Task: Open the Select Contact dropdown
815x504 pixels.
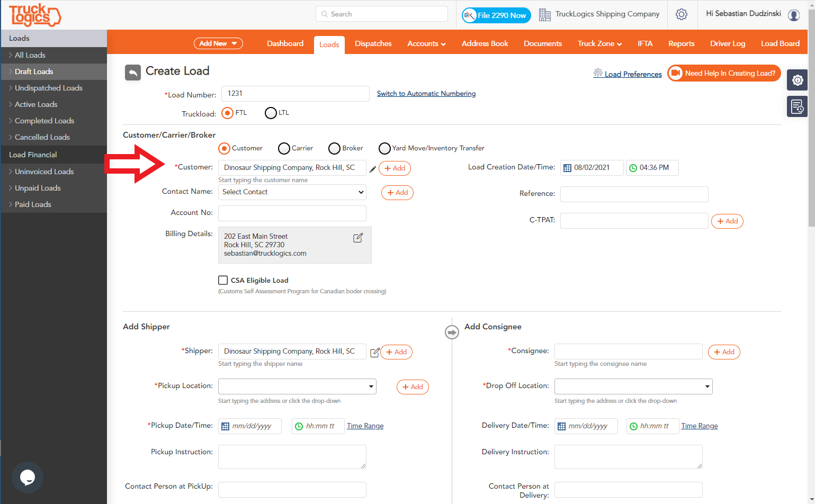Action: 292,192
